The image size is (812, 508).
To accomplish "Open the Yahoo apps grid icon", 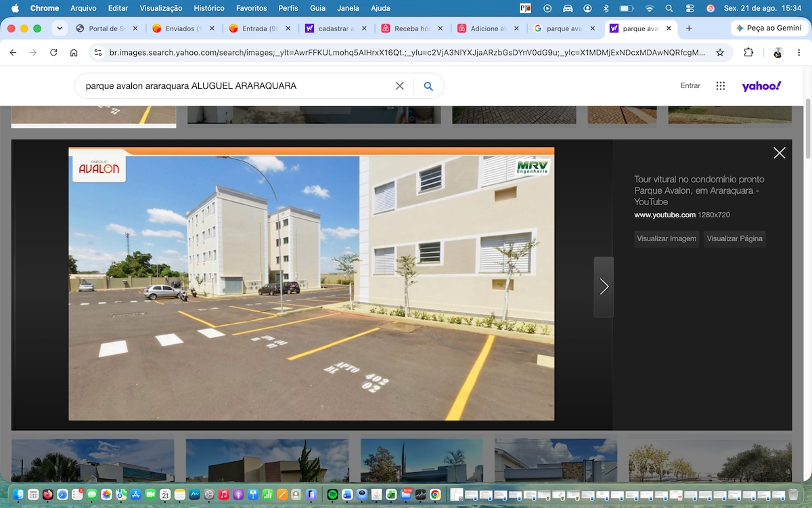I will [x=721, y=86].
